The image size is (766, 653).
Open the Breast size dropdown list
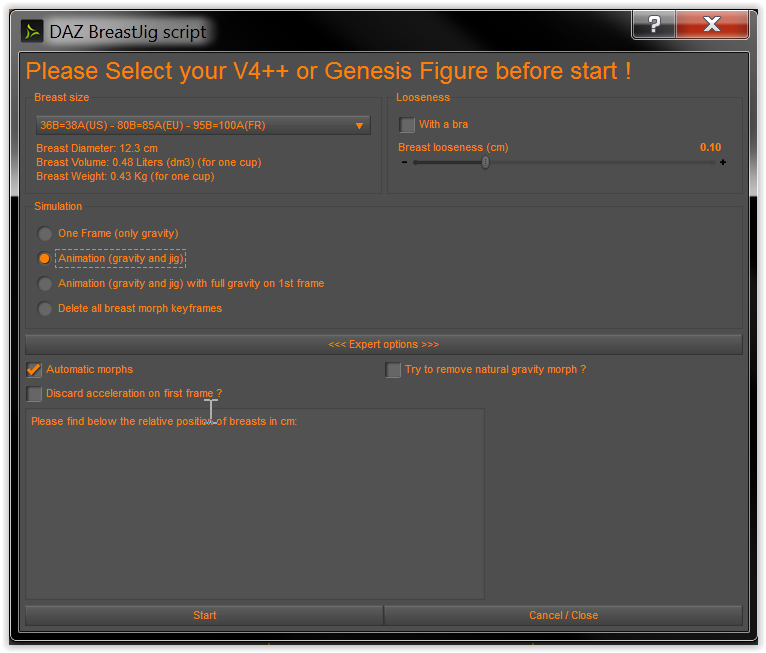[x=203, y=125]
